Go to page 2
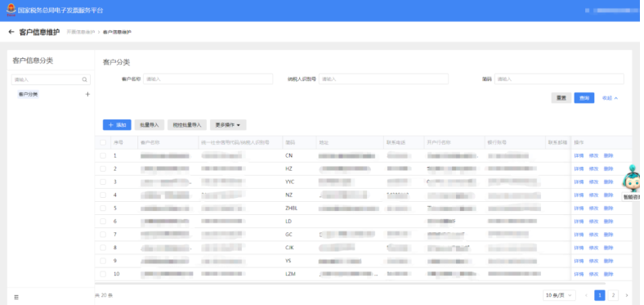 (x=613, y=295)
